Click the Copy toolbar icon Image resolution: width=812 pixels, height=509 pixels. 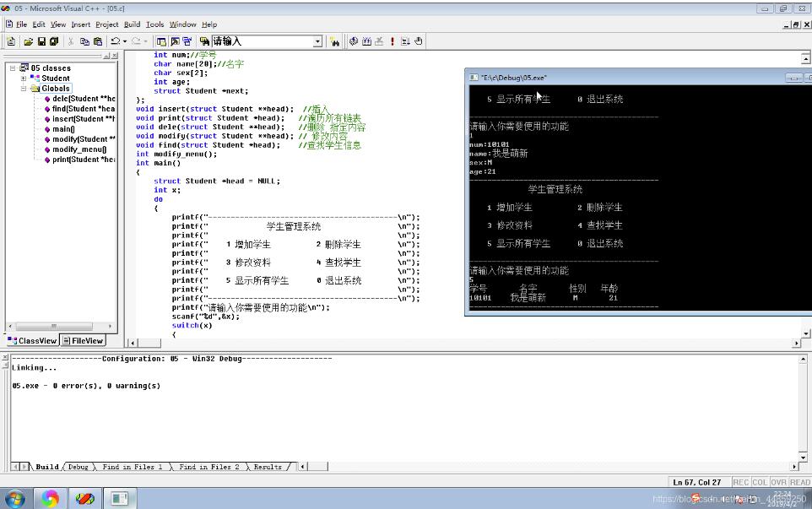click(84, 41)
